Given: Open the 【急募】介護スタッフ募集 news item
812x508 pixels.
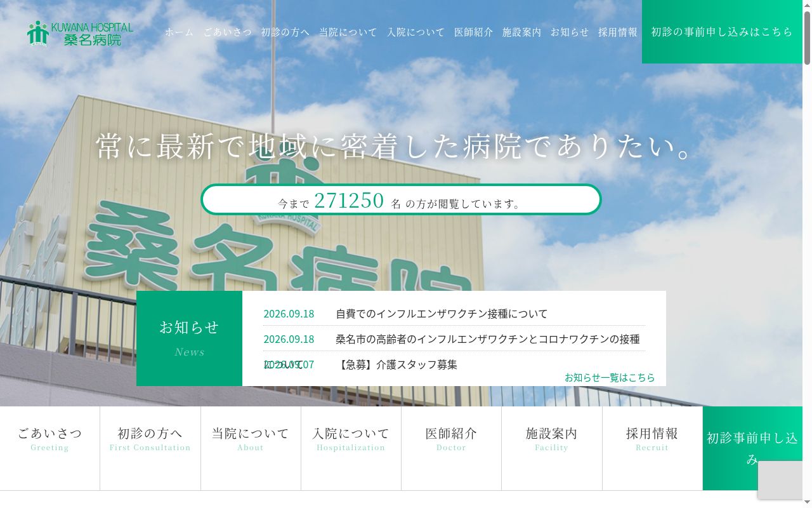Looking at the screenshot, I should point(396,364).
